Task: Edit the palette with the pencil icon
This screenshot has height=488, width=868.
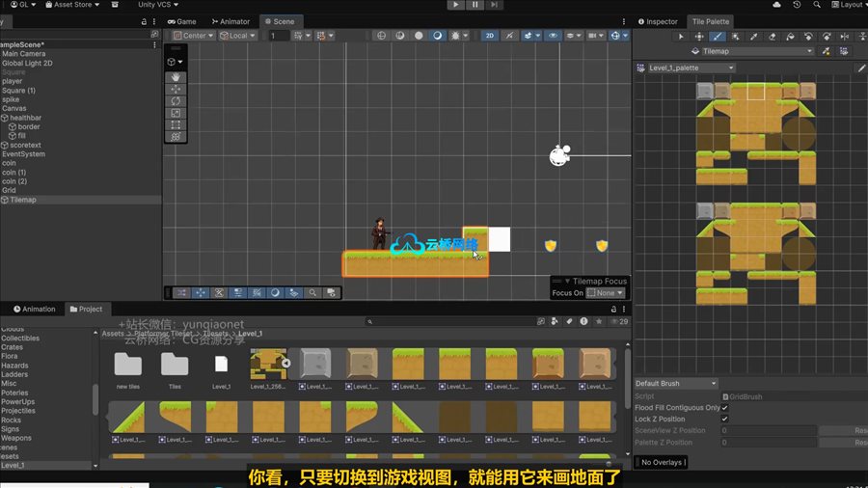Action: [x=861, y=68]
